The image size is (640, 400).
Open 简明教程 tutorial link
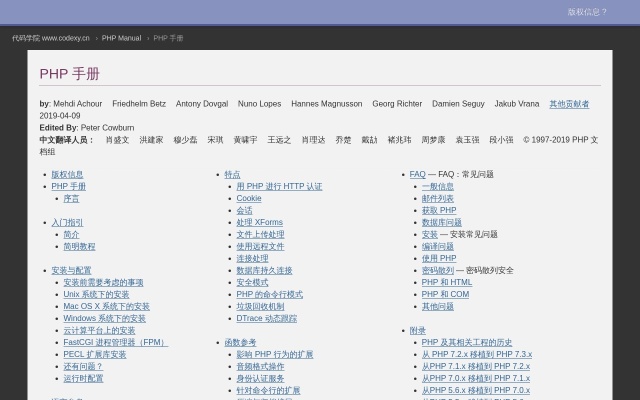79,246
